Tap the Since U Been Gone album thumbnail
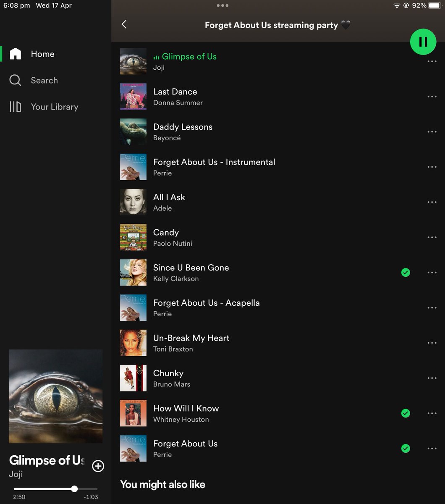Image resolution: width=445 pixels, height=504 pixels. pos(133,273)
